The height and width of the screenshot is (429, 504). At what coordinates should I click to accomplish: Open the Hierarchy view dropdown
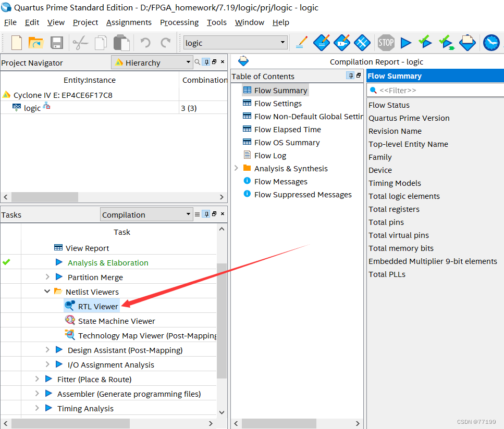(152, 62)
